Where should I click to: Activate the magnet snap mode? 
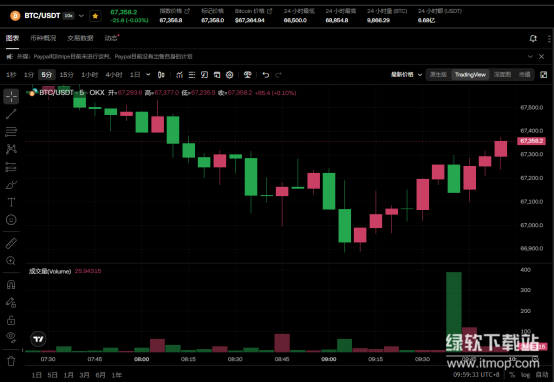pyautogui.click(x=11, y=284)
